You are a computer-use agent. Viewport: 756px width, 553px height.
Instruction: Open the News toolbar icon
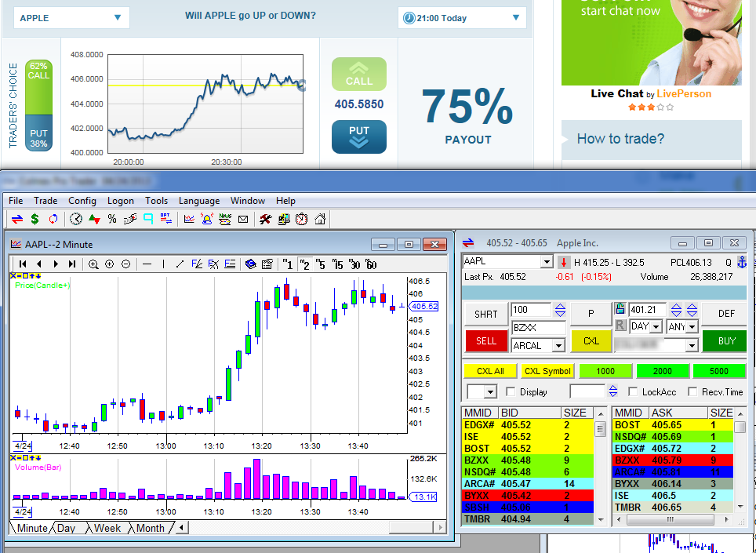[224, 220]
